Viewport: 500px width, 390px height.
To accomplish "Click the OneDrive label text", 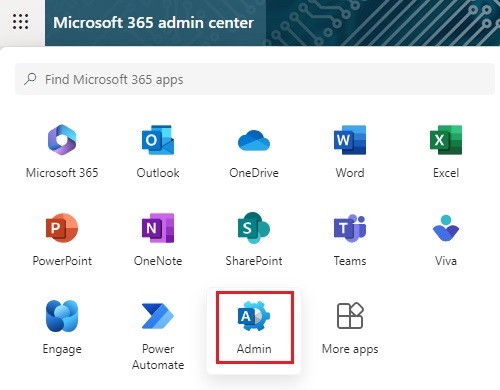I will pos(254,173).
